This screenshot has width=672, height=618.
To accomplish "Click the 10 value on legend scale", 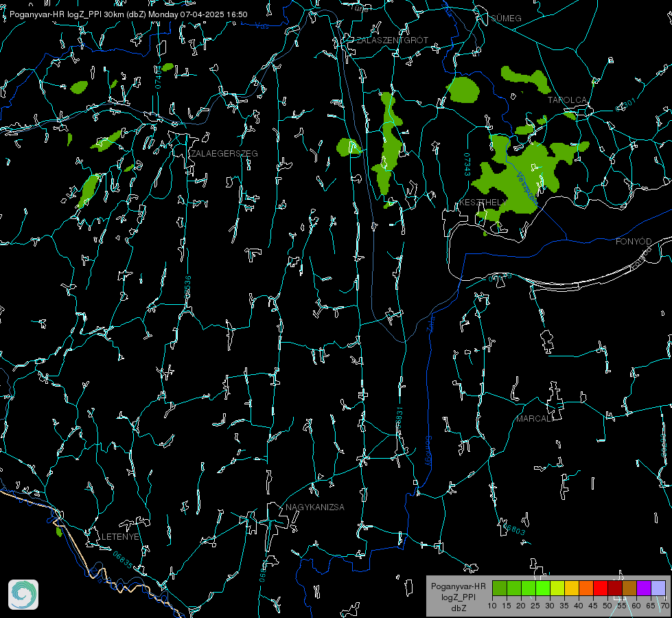I will (492, 606).
